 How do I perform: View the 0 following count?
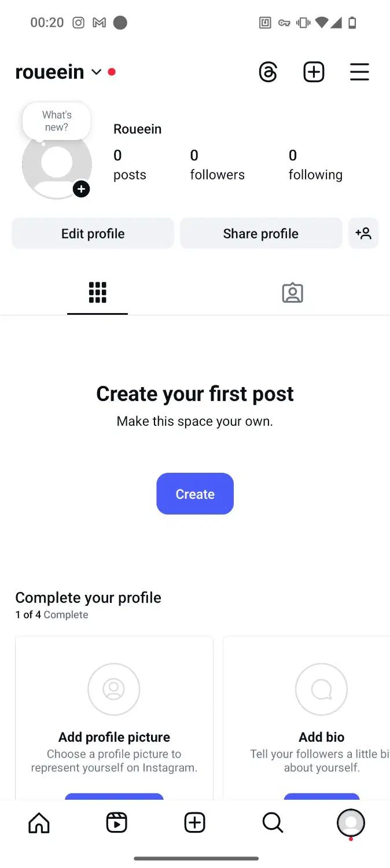pyautogui.click(x=315, y=165)
